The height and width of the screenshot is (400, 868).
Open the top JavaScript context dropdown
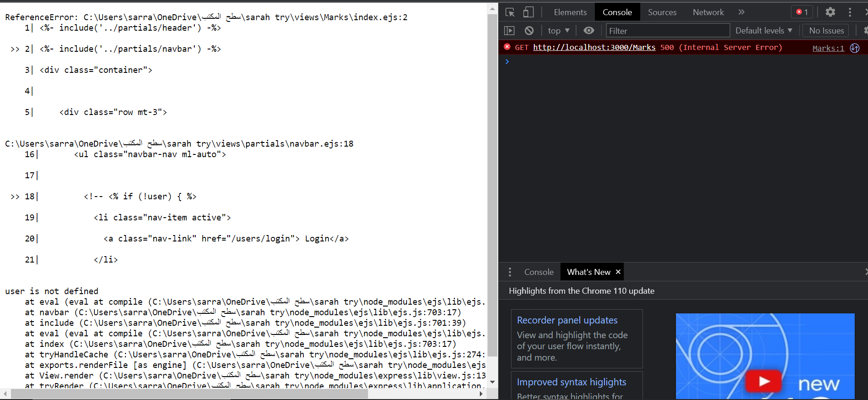(x=559, y=31)
